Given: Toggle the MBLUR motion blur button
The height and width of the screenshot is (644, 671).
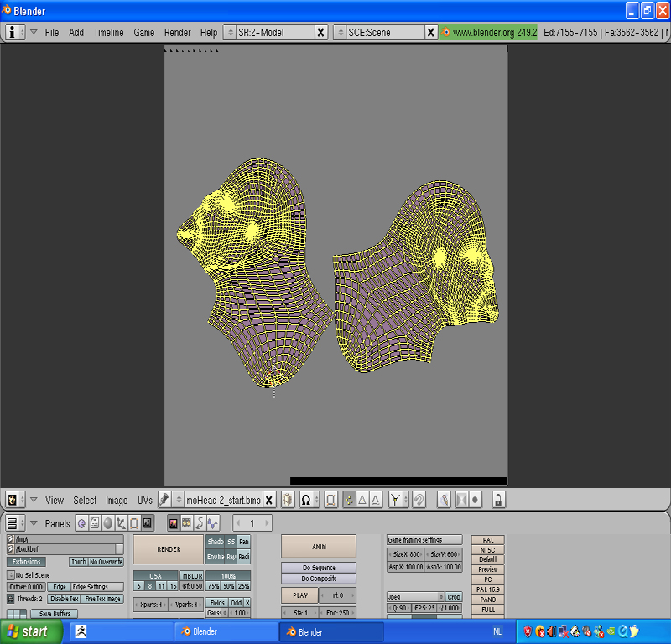Looking at the screenshot, I should click(x=192, y=576).
